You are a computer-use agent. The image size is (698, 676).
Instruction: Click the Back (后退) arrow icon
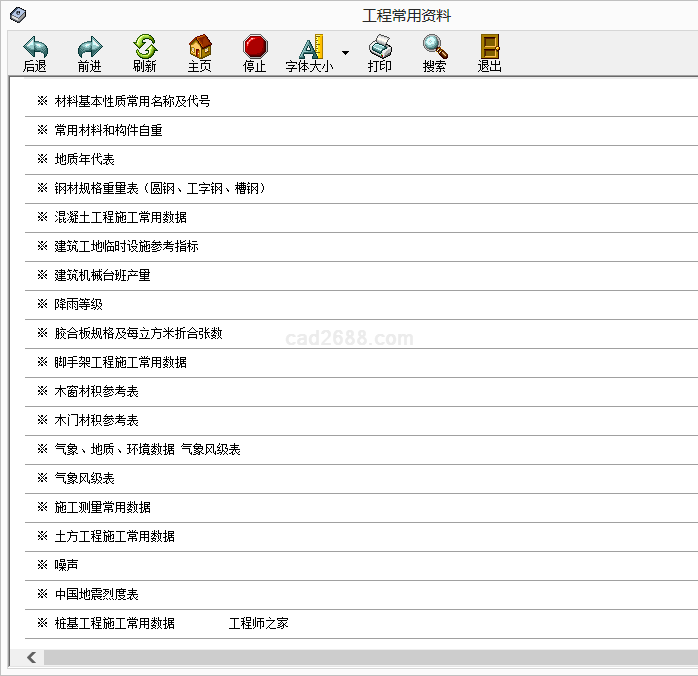(x=35, y=47)
